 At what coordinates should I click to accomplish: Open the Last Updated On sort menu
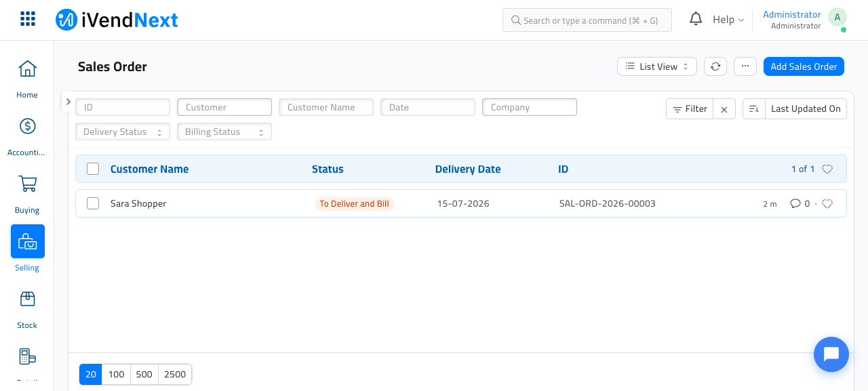(806, 109)
